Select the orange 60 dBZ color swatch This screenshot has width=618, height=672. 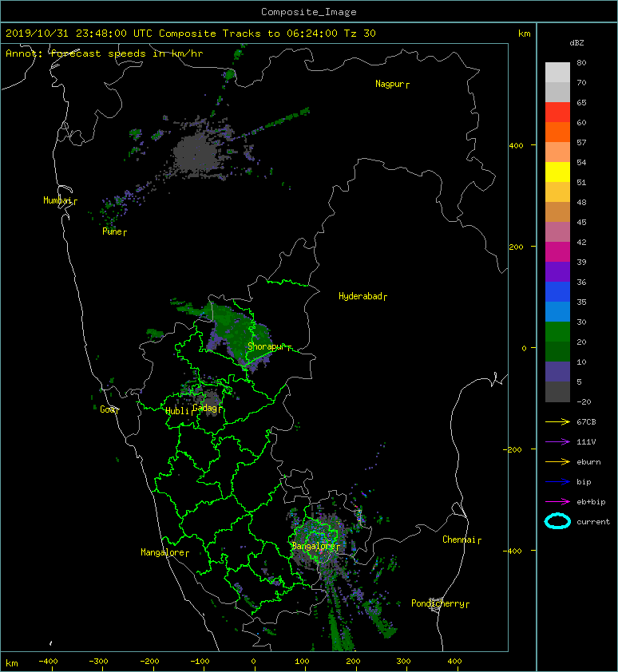557,132
